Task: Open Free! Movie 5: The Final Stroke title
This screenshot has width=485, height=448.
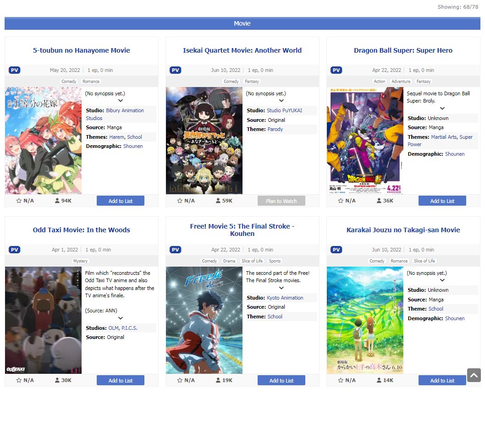Action: (242, 230)
